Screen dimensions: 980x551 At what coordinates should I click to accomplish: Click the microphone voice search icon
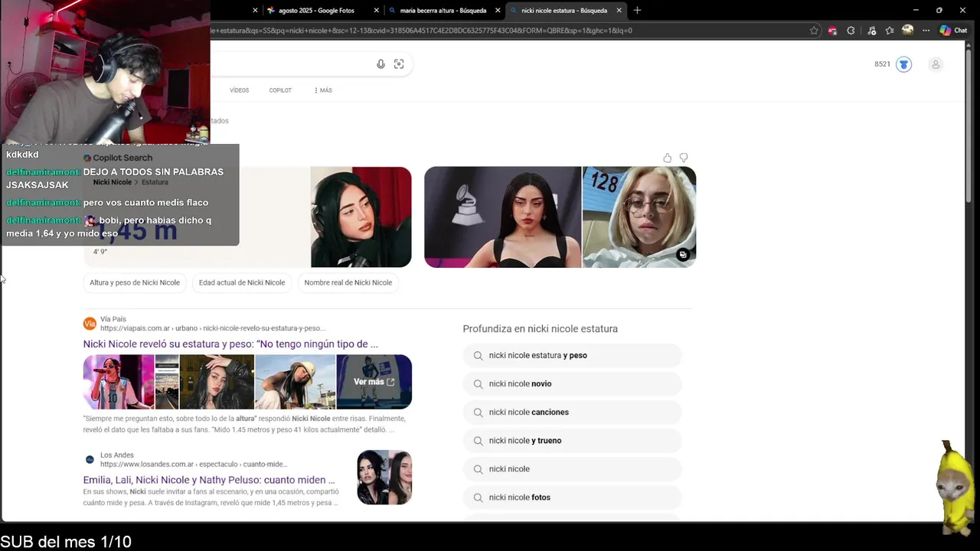click(381, 64)
